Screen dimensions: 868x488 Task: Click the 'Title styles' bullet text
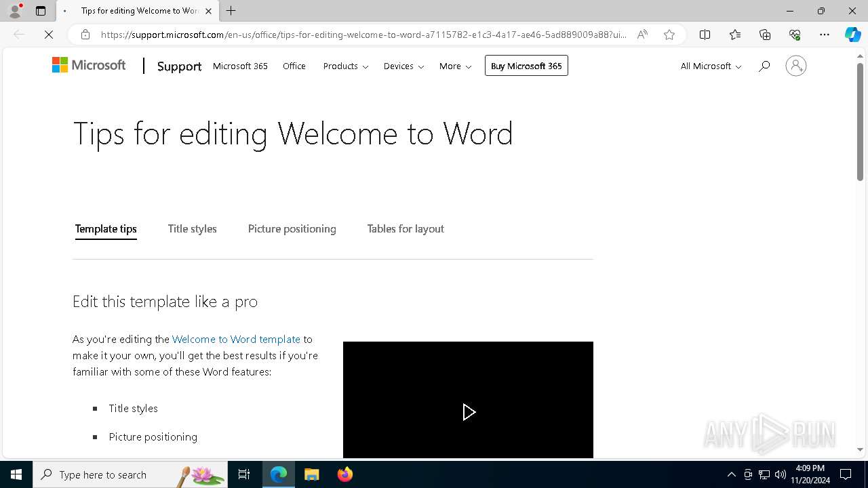[133, 408]
